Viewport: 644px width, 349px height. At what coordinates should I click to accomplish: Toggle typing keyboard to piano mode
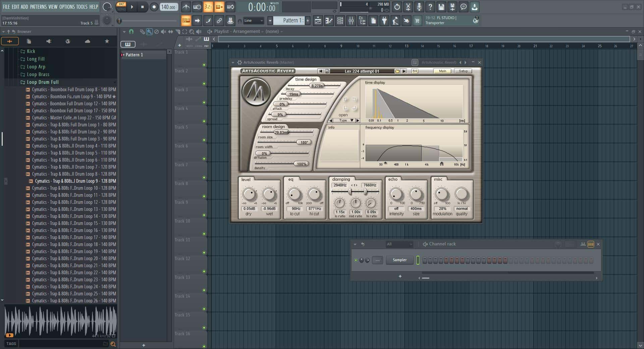(186, 20)
